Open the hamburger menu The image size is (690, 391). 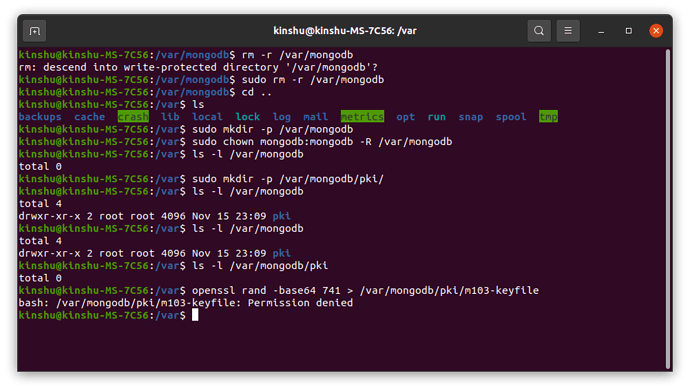point(568,31)
